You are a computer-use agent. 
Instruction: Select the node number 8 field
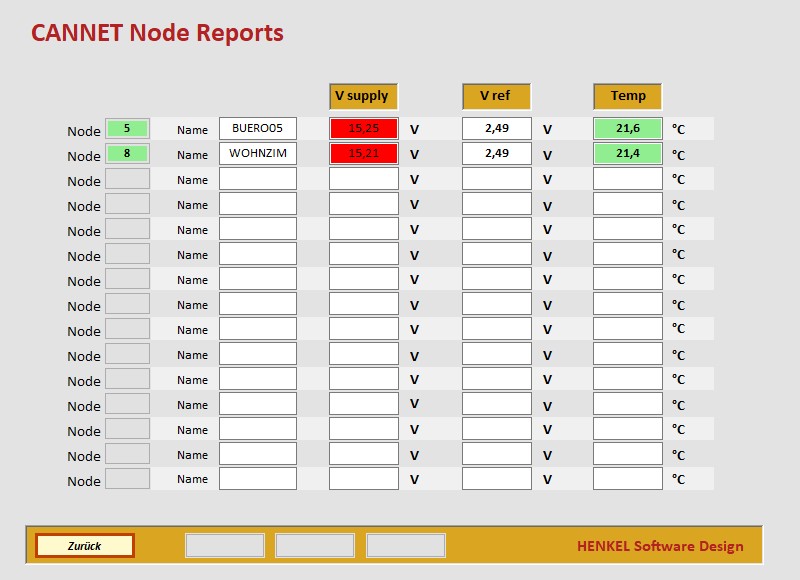pos(127,153)
